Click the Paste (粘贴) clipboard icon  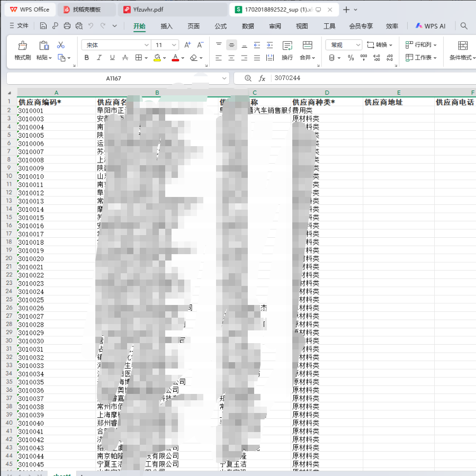(44, 46)
